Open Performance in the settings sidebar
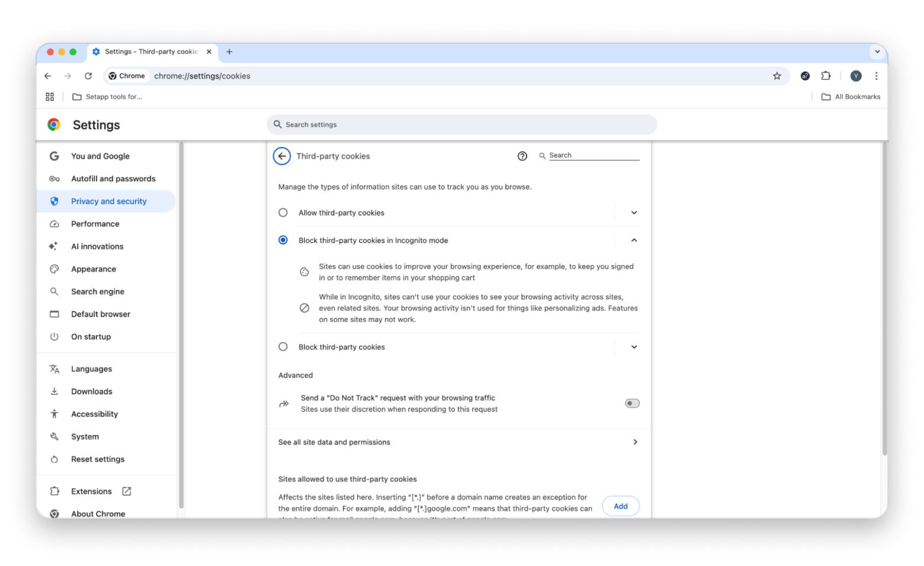 click(95, 224)
